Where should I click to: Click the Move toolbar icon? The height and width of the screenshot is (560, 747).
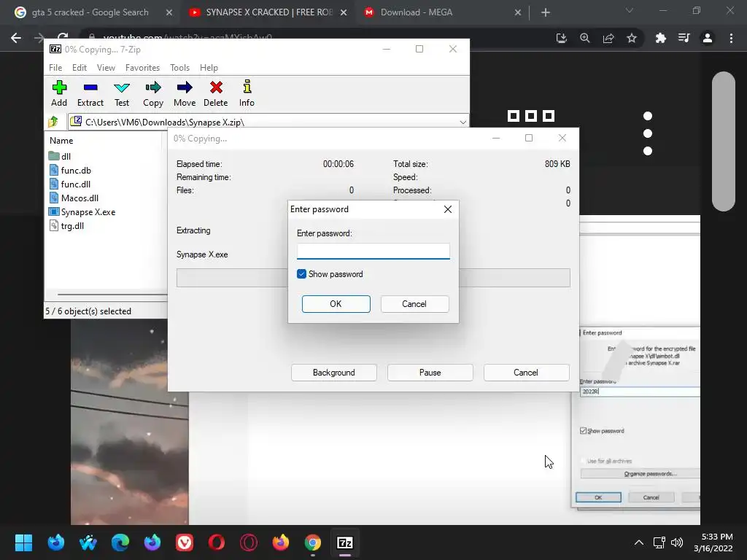(185, 93)
